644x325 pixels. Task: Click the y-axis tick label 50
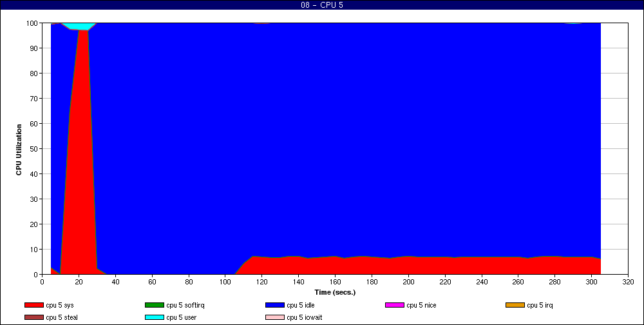pos(34,148)
